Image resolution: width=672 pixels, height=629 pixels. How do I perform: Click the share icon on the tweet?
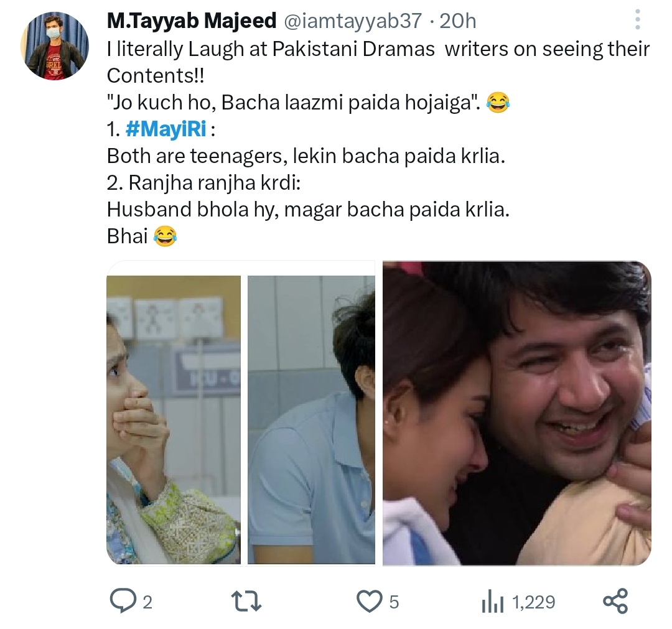pyautogui.click(x=616, y=602)
